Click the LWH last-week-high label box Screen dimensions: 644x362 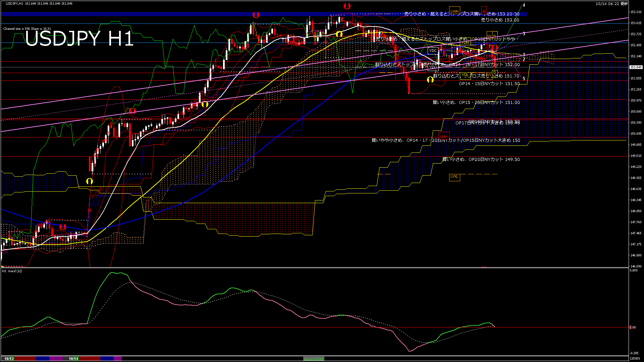pos(454,11)
